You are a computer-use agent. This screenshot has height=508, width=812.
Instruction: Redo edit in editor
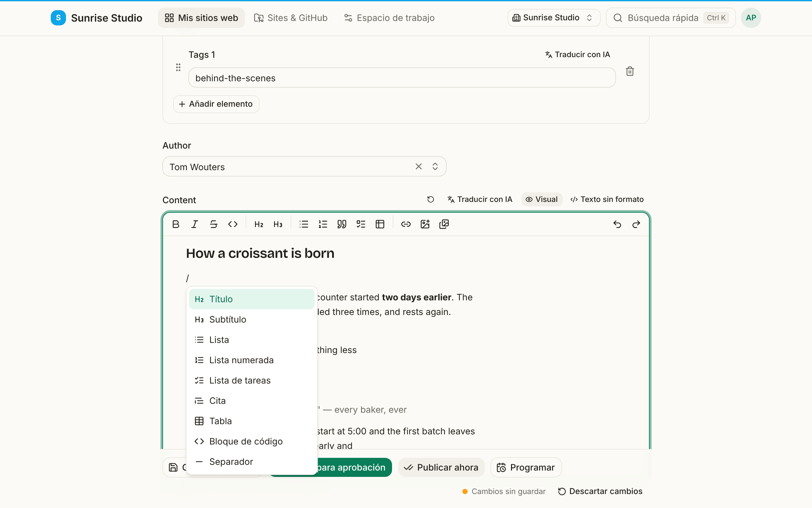click(636, 224)
